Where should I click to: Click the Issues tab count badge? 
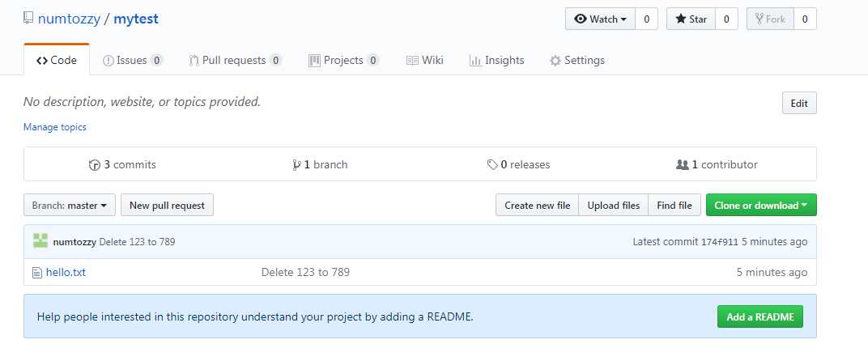[x=157, y=61]
